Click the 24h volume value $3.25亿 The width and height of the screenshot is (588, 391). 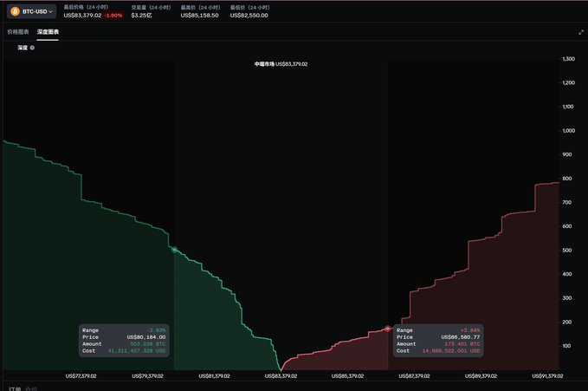(141, 16)
